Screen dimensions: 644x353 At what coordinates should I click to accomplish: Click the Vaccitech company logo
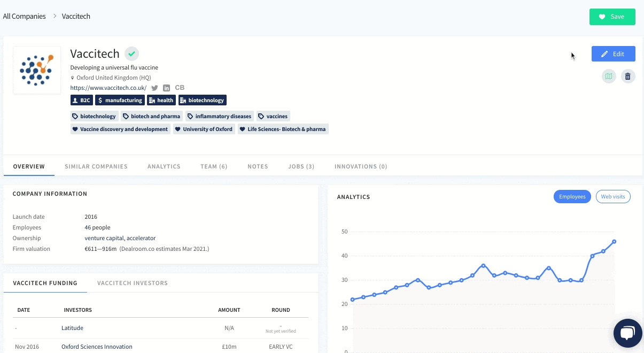[x=37, y=70]
